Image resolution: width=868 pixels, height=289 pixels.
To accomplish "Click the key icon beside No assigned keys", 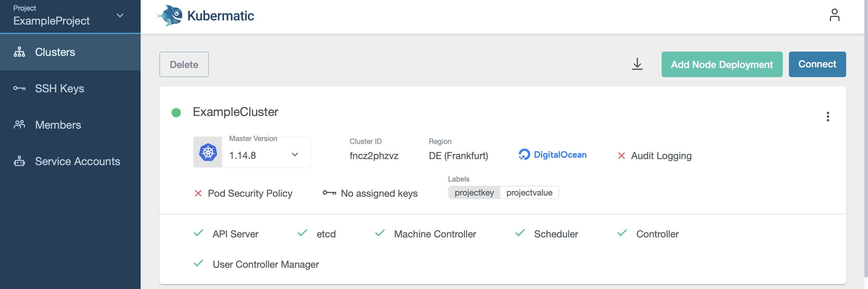I will tap(329, 193).
